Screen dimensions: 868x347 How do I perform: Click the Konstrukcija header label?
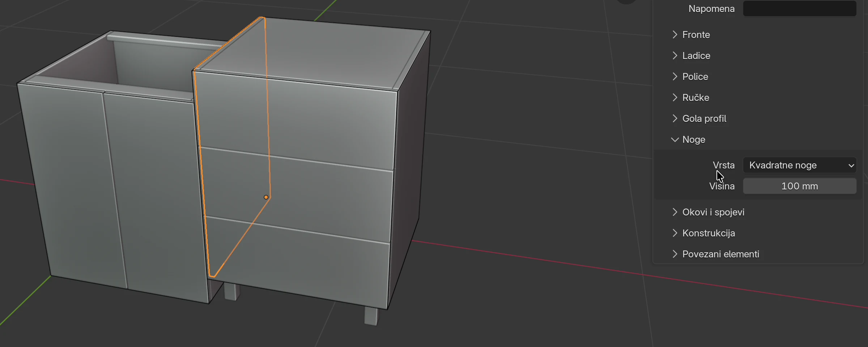[x=709, y=233]
